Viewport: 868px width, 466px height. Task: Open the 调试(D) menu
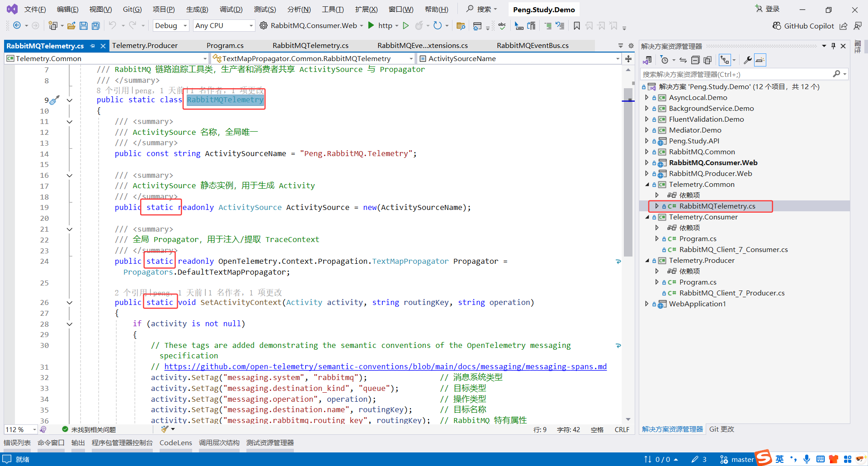pyautogui.click(x=231, y=10)
